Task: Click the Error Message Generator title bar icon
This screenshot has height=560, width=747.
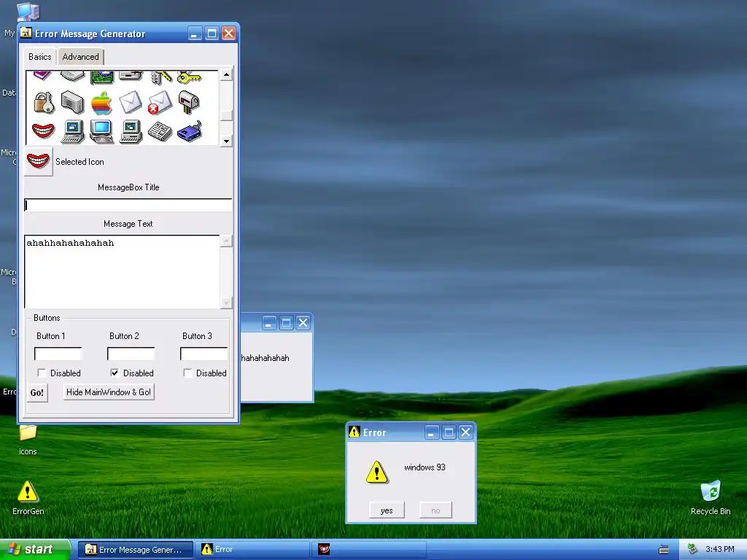Action: [26, 33]
